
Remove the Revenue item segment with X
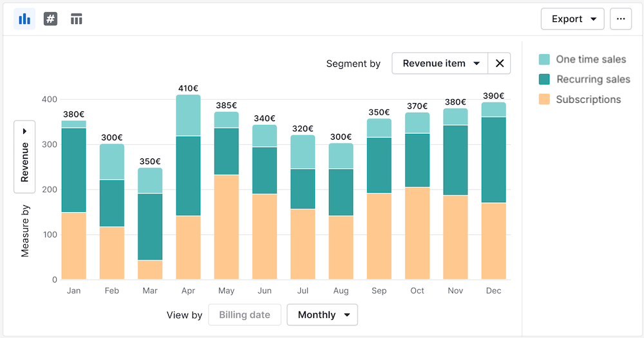[x=499, y=63]
